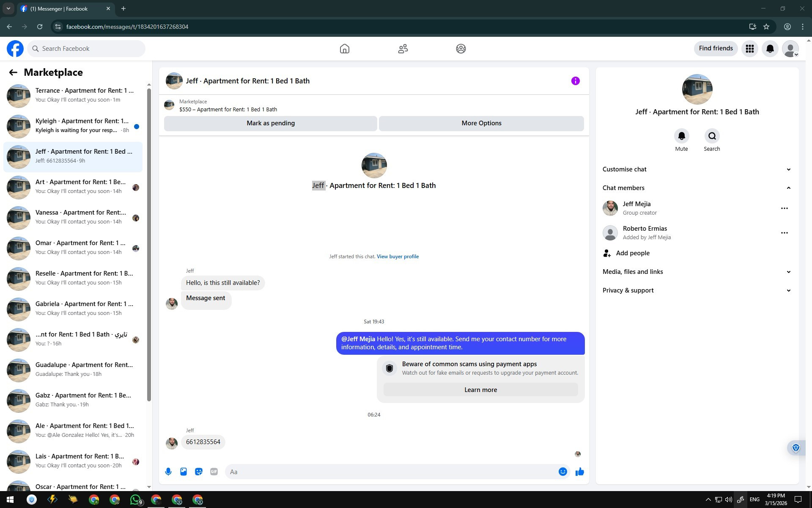Focus the Search Facebook field
Screen dimensions: 812x508
pos(87,49)
